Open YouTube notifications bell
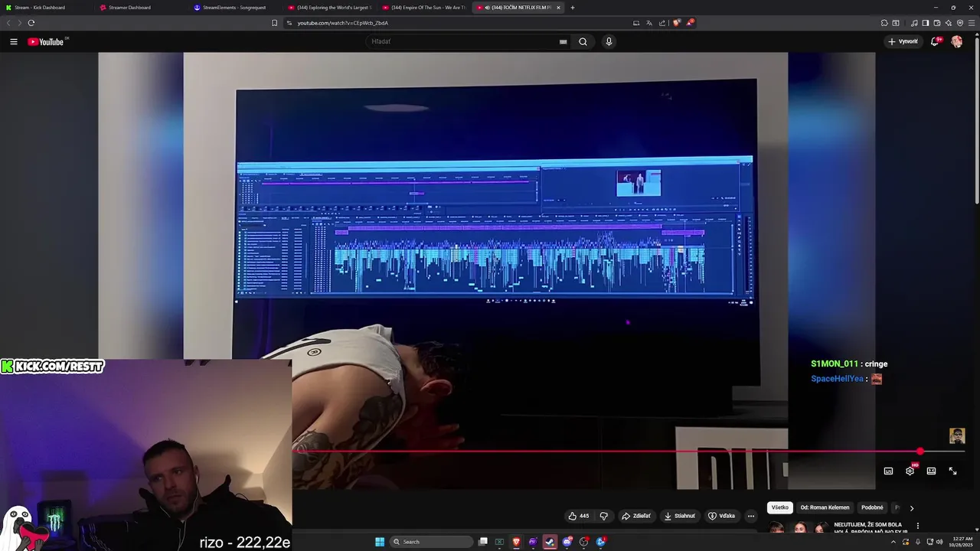The height and width of the screenshot is (551, 980). (935, 41)
